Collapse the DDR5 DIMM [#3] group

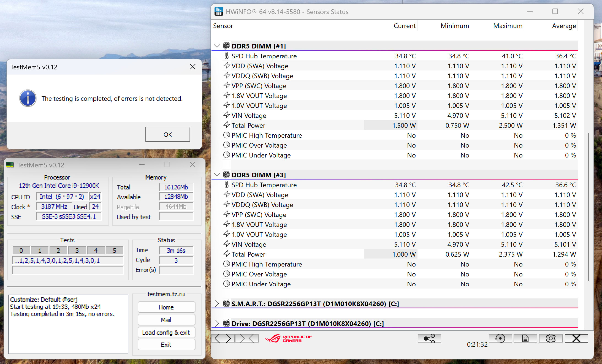click(217, 175)
